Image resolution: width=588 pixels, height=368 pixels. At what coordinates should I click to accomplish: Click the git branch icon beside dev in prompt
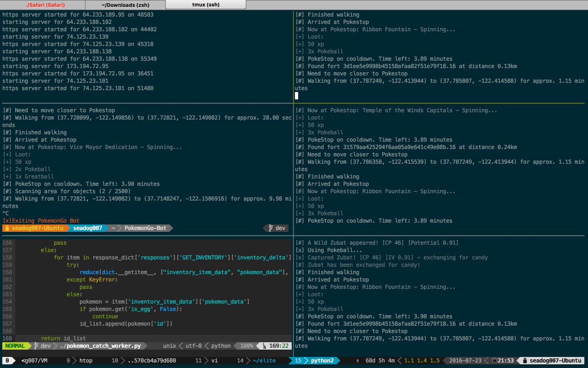271,228
